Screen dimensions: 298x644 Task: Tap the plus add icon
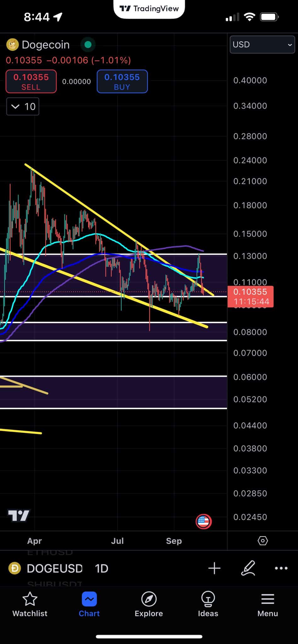pyautogui.click(x=214, y=568)
